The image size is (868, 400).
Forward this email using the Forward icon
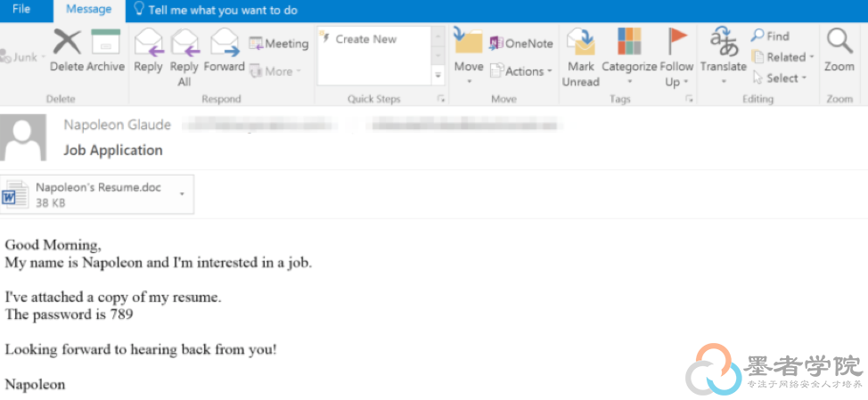pyautogui.click(x=225, y=51)
